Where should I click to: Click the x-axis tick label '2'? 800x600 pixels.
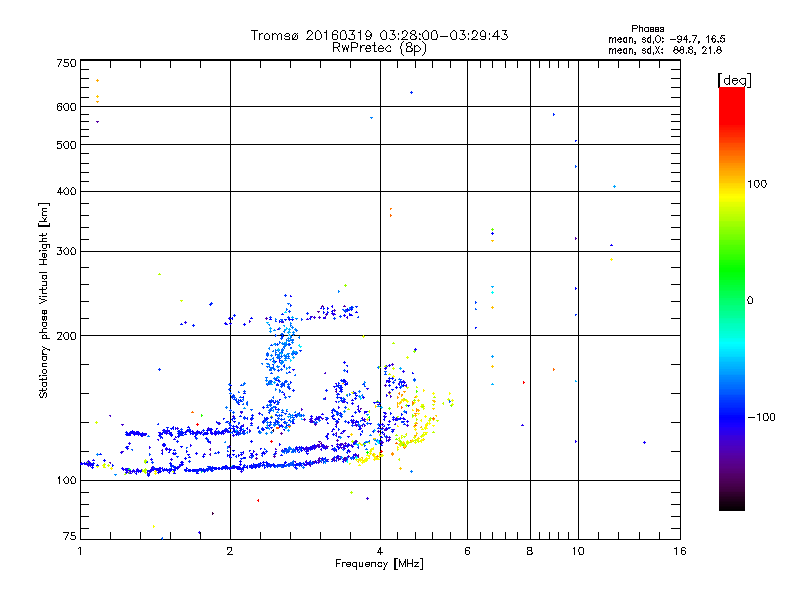(x=230, y=551)
